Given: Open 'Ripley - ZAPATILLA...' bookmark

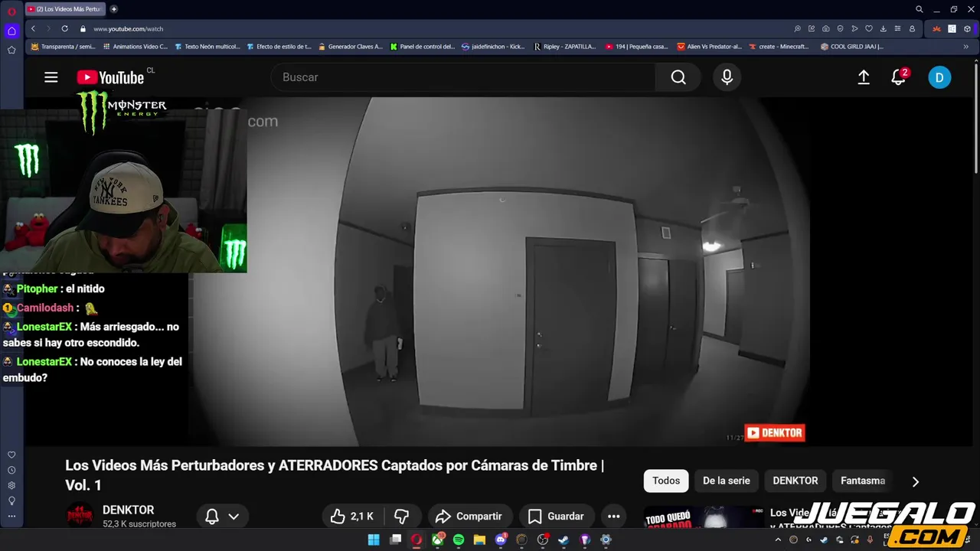Looking at the screenshot, I should (x=564, y=47).
